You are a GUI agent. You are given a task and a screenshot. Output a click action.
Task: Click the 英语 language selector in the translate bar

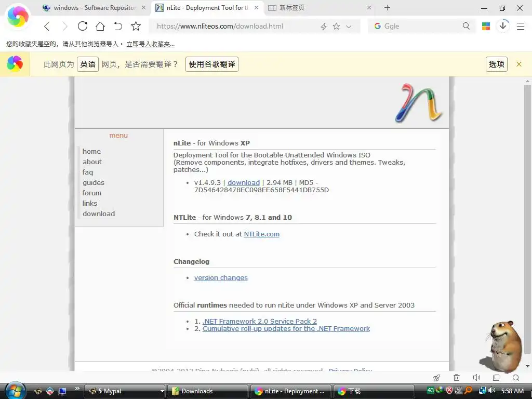(x=87, y=64)
